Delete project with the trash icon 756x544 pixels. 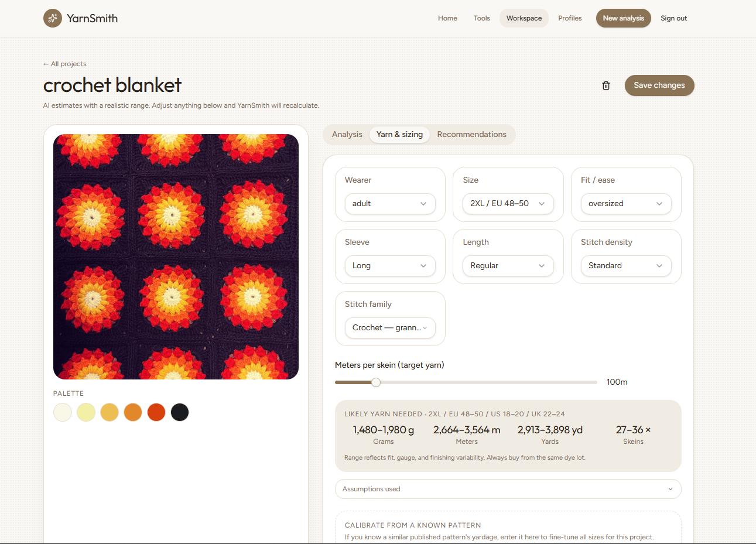pyautogui.click(x=606, y=85)
